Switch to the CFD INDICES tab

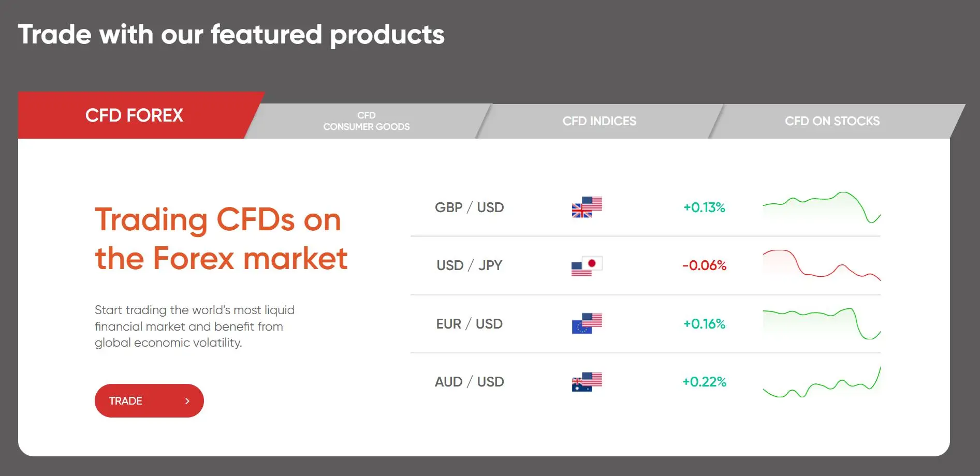[x=599, y=121]
